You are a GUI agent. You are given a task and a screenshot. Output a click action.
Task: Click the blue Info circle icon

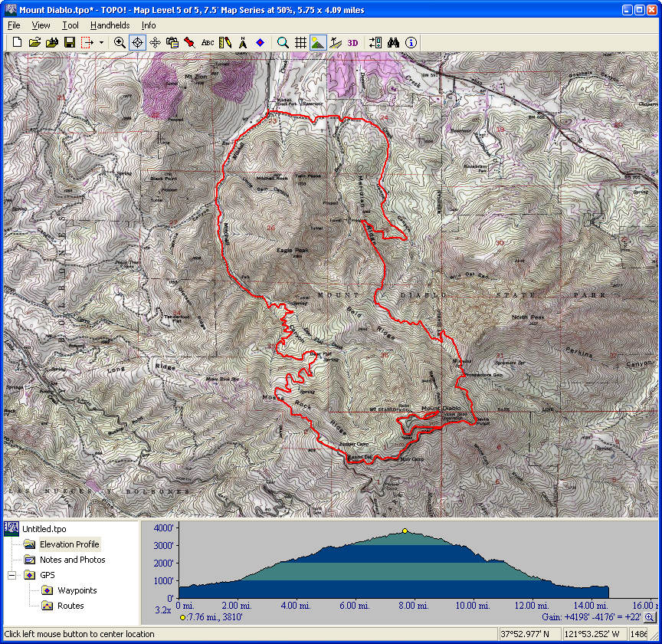pos(411,43)
